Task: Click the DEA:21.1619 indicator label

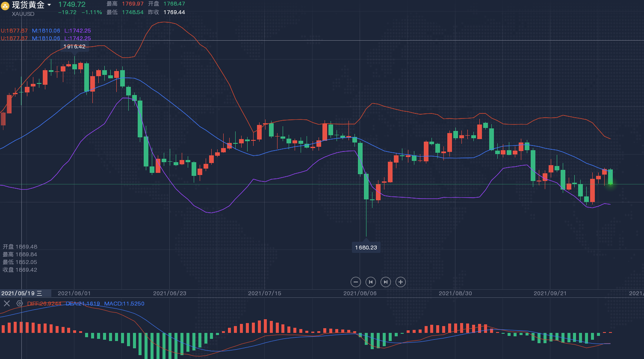Action: click(x=83, y=304)
